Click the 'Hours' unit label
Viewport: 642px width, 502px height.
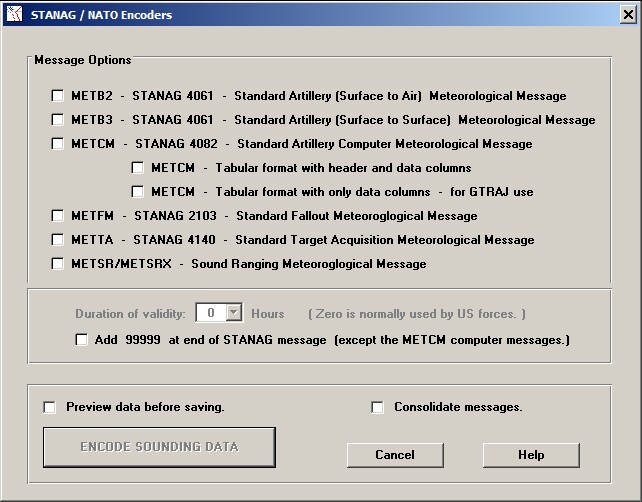click(268, 314)
